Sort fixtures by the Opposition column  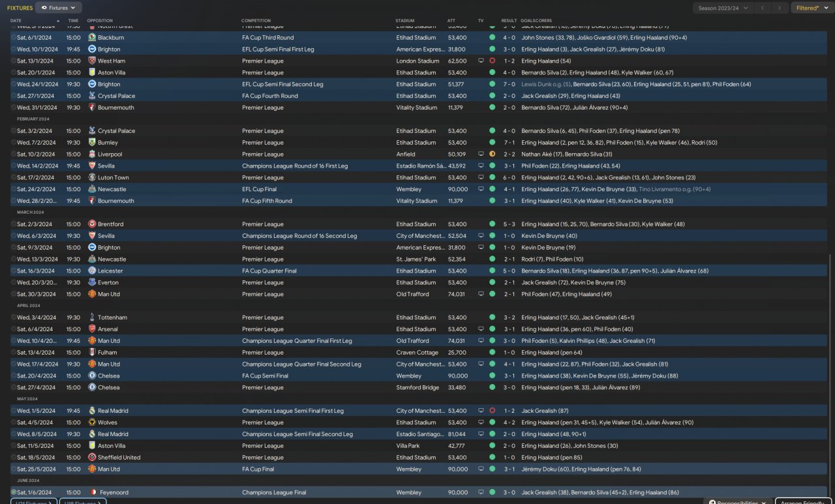(x=100, y=21)
